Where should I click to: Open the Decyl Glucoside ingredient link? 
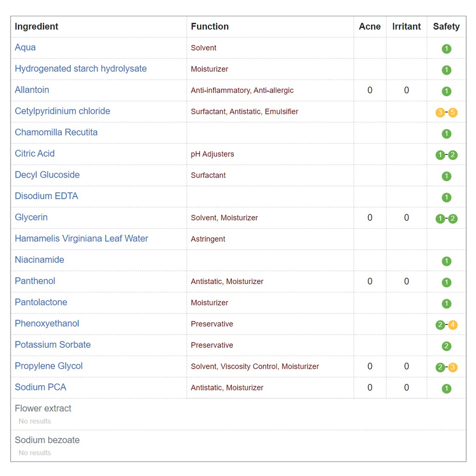47,175
